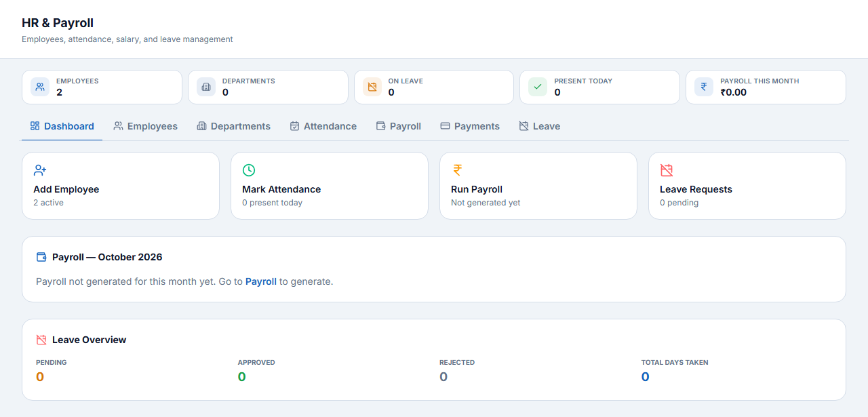868x417 pixels.
Task: Open the Payroll tab
Action: click(x=399, y=126)
